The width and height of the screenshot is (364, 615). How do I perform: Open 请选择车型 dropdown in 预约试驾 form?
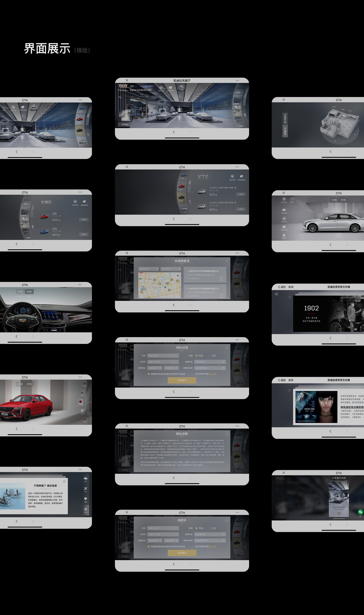click(210, 362)
